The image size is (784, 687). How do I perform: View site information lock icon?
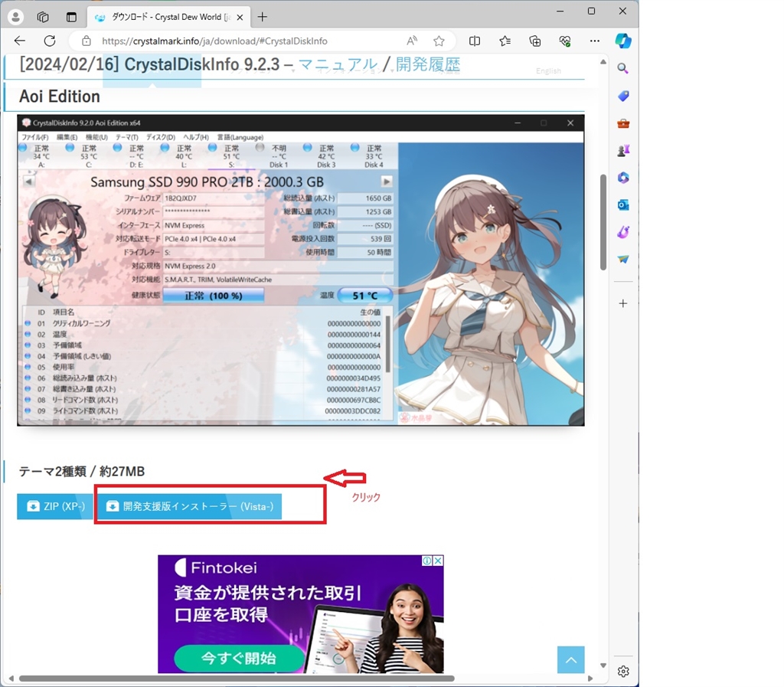tap(87, 41)
